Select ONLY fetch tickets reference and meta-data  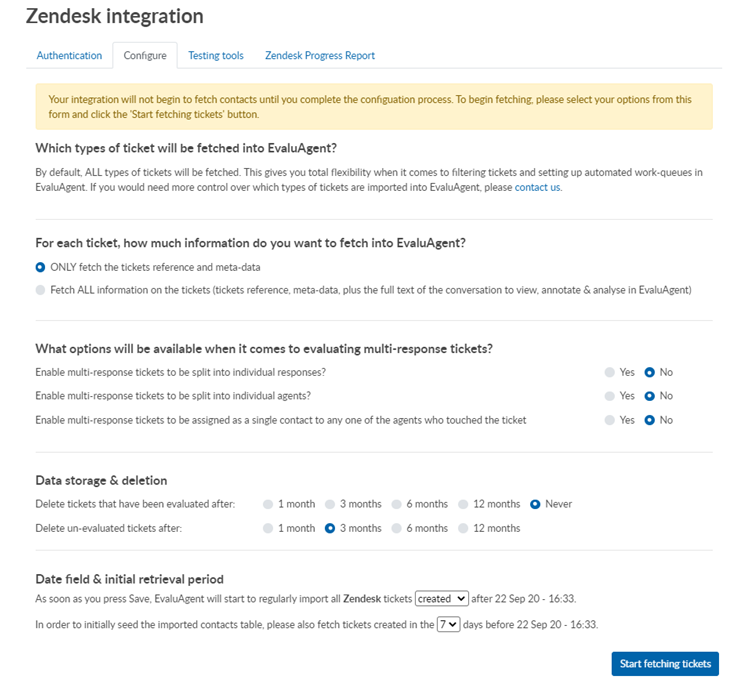pos(40,267)
